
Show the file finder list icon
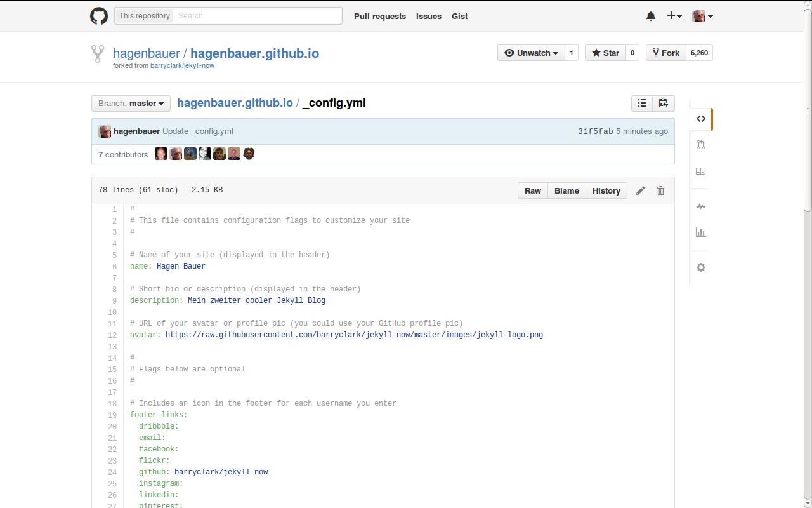[x=641, y=102]
